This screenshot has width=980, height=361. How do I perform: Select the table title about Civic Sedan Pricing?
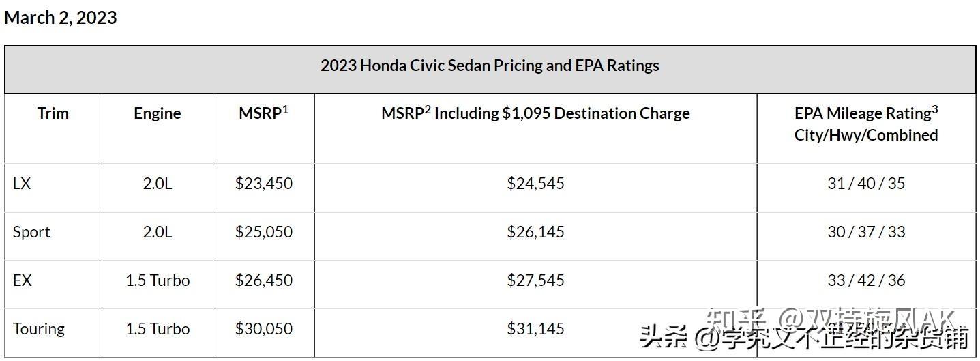click(490, 66)
